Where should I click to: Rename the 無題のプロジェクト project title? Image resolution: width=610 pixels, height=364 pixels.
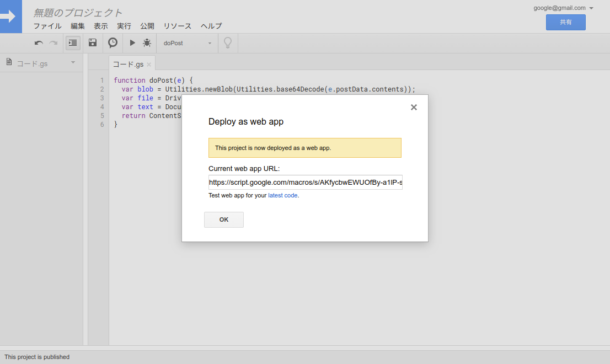point(78,13)
